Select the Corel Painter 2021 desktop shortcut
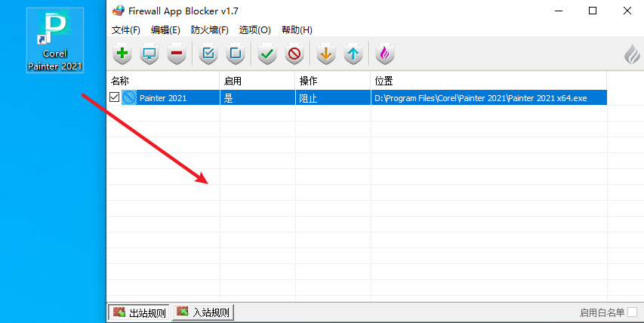Screen dimensions: 644x323 tap(55, 40)
